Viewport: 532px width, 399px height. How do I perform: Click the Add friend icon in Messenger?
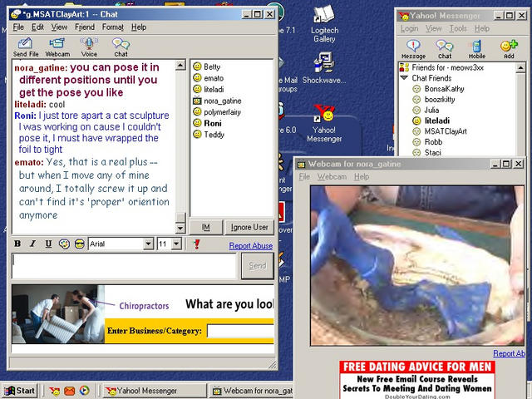pyautogui.click(x=509, y=49)
